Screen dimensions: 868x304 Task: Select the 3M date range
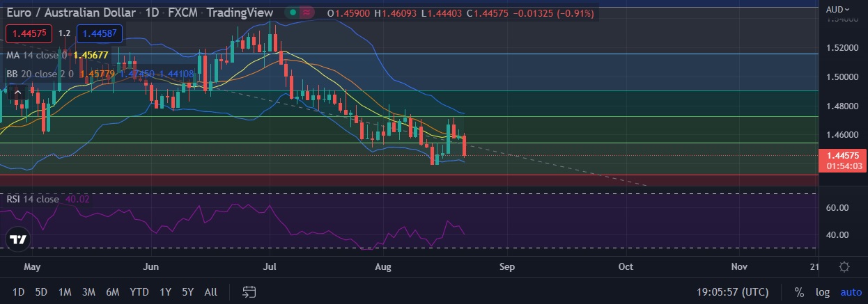pos(88,292)
